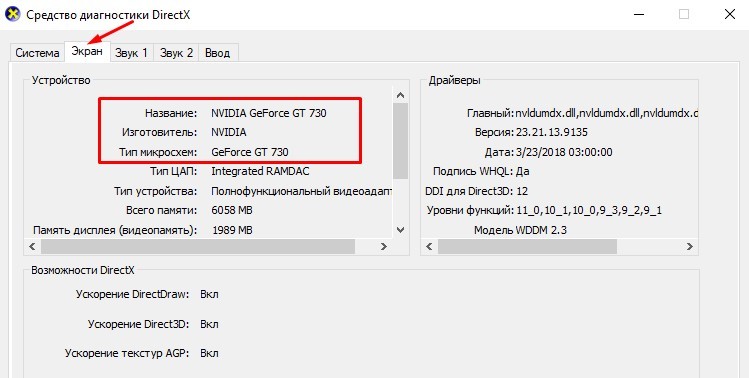This screenshot has height=378, width=749.
Task: Open the Звук 2 tab
Action: click(x=176, y=53)
